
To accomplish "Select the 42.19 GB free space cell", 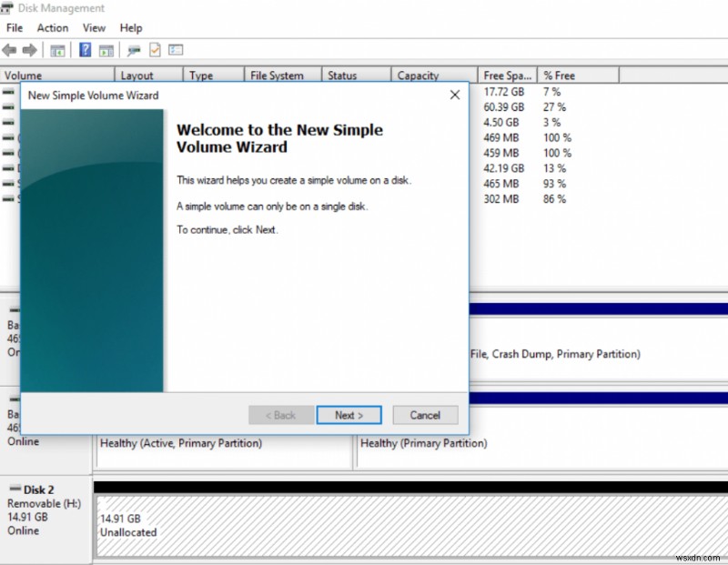I will (x=504, y=168).
